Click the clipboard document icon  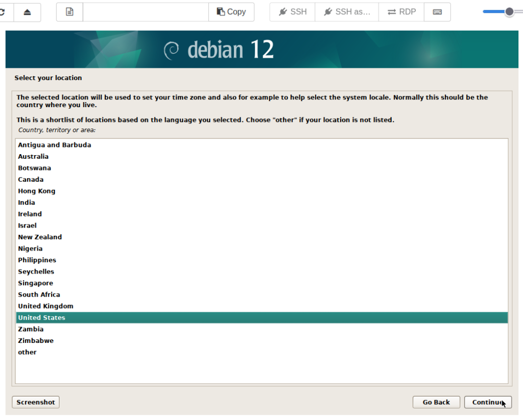(x=69, y=12)
